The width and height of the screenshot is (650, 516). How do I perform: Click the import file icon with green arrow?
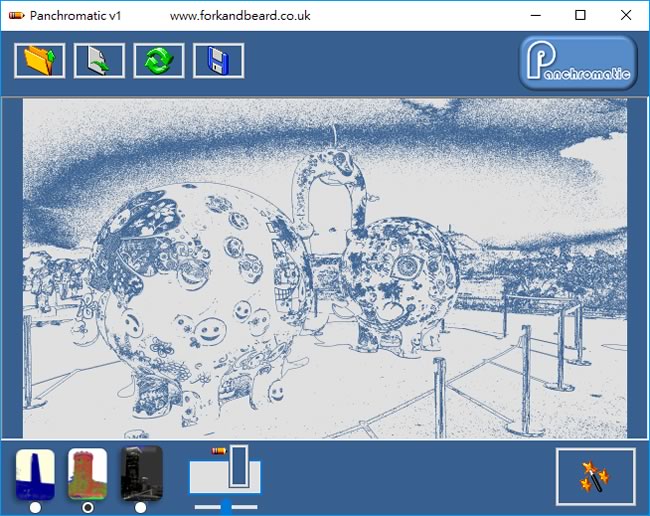(99, 61)
